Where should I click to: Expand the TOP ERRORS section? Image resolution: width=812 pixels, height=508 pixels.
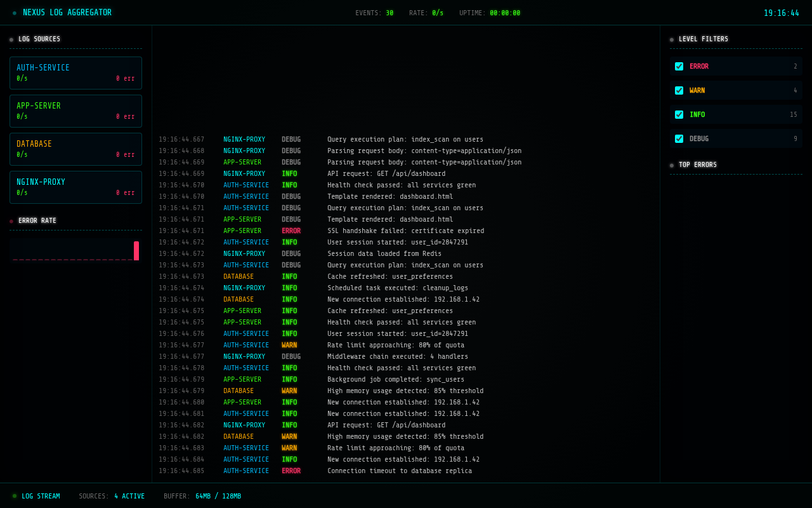[x=697, y=164]
